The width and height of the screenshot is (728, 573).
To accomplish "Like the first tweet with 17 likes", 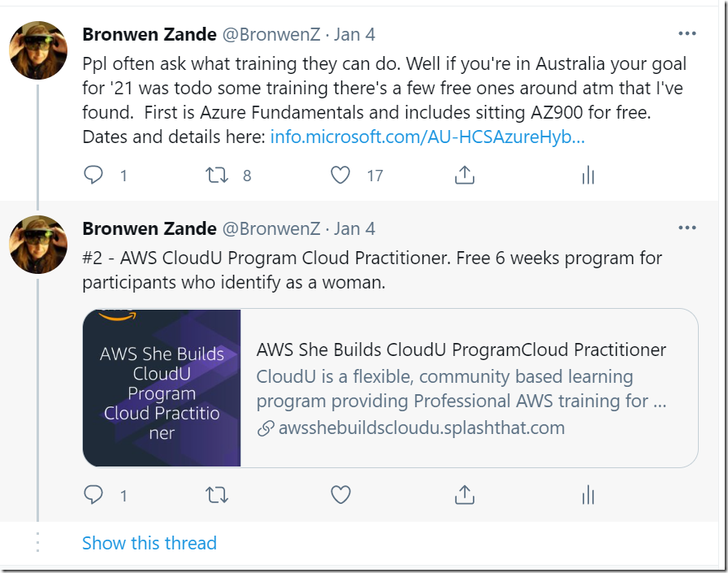I will point(340,175).
